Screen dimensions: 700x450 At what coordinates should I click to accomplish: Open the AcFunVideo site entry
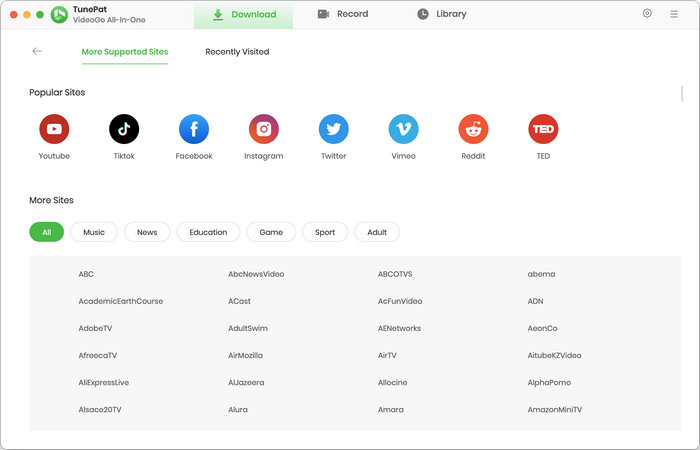(400, 301)
